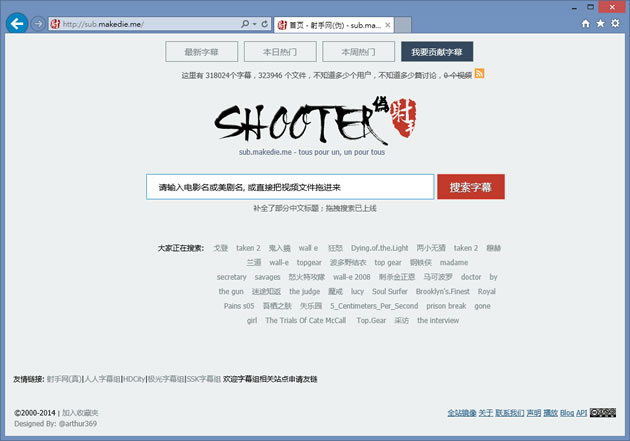Screen dimensions: 630x441
Task: Search the trending tag 兰道
Action: [x=254, y=262]
